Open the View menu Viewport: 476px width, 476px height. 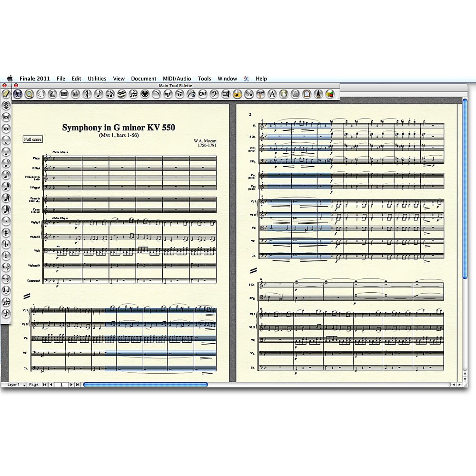click(119, 79)
